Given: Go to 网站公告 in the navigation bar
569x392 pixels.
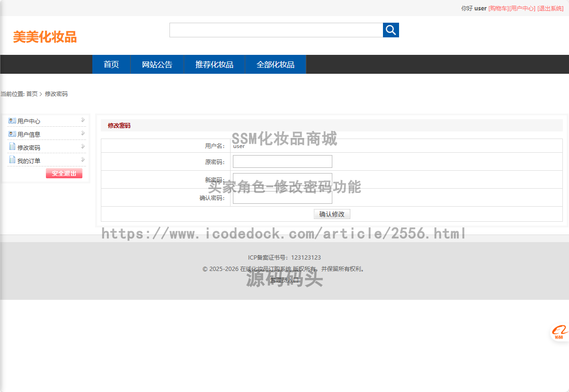Looking at the screenshot, I should (157, 65).
